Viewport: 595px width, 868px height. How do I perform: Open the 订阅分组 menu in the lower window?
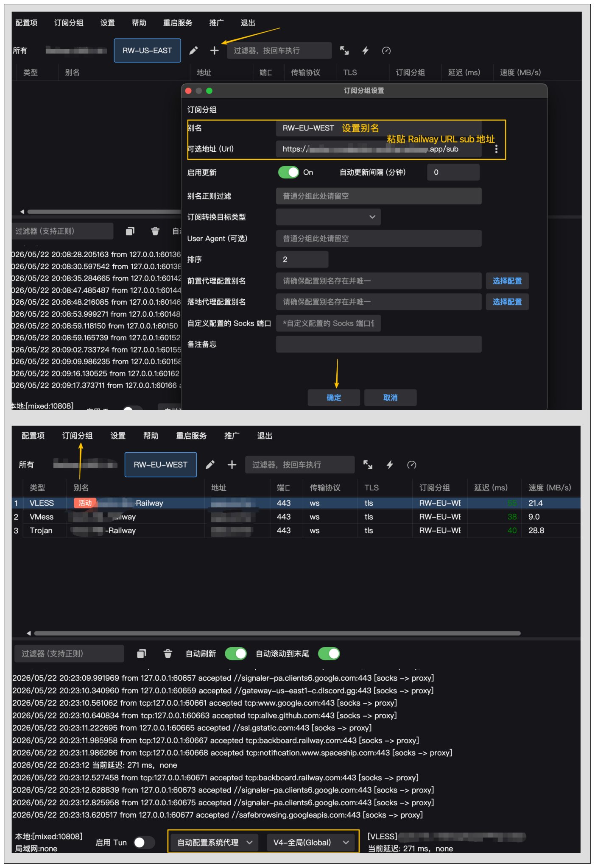[x=77, y=436]
